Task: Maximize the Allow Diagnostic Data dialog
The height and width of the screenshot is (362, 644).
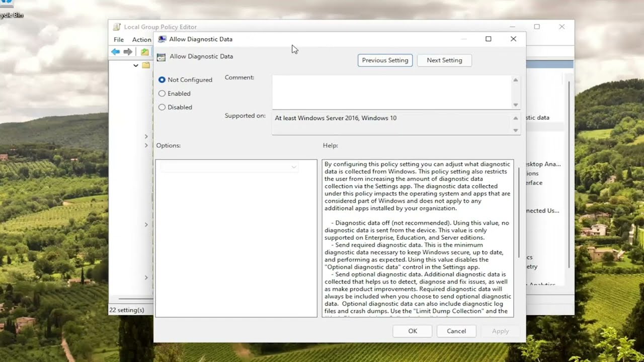Action: (x=488, y=39)
